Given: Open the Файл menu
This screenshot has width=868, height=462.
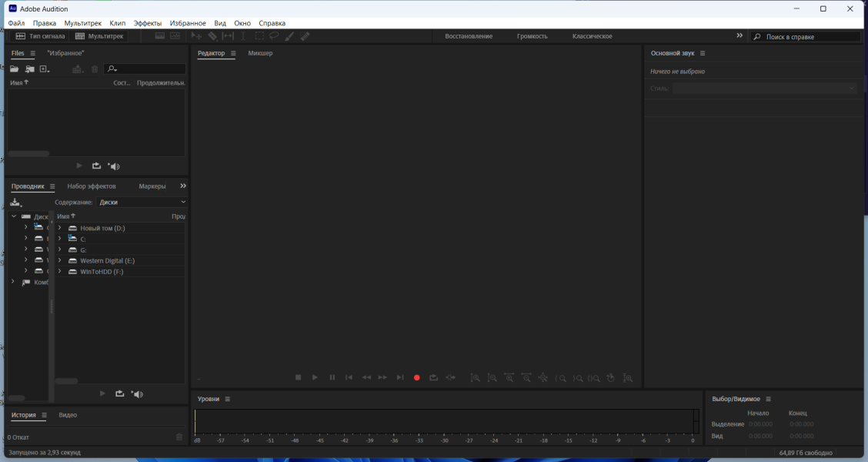Looking at the screenshot, I should 17,23.
